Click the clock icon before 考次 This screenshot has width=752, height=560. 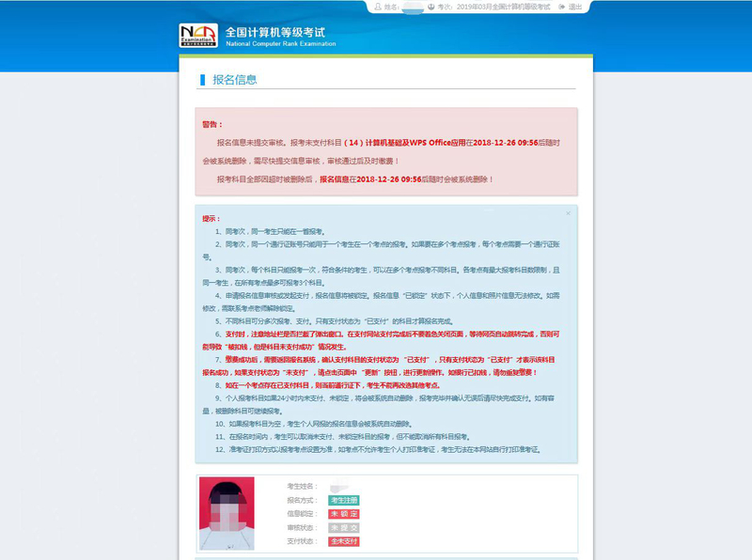click(x=431, y=7)
